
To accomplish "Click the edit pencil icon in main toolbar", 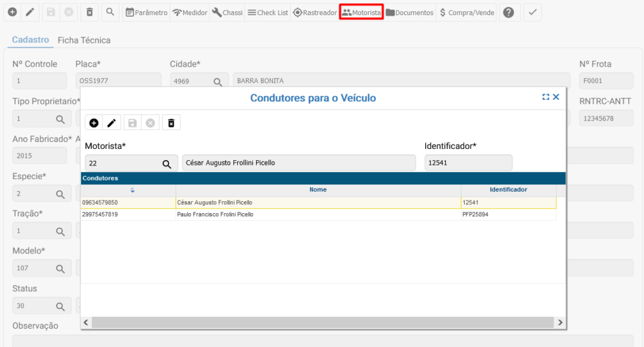I will (x=30, y=13).
